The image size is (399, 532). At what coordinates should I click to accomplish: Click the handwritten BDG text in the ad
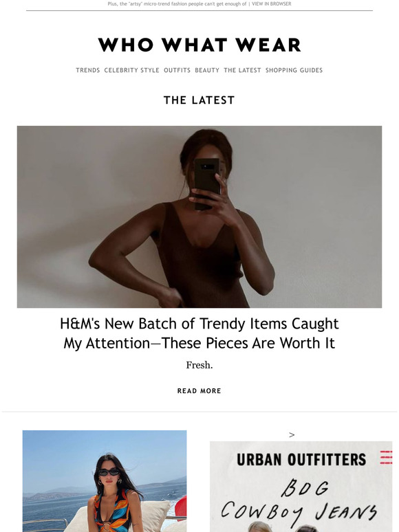[x=305, y=488]
